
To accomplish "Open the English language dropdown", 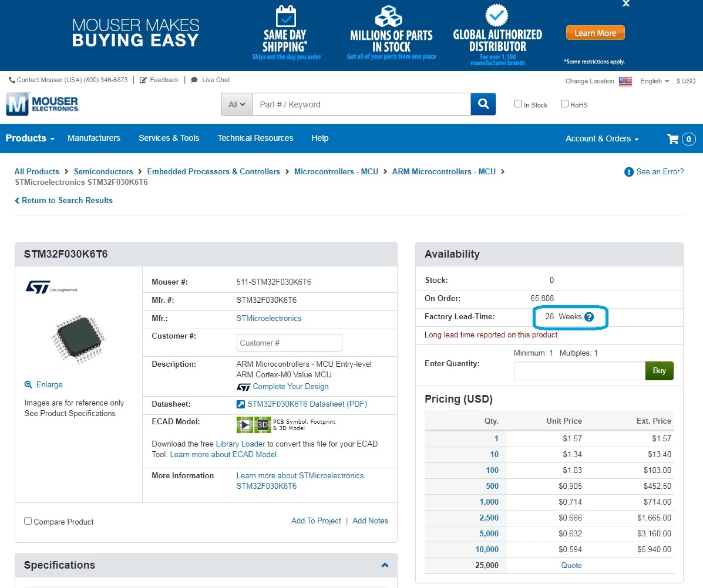I will 655,81.
